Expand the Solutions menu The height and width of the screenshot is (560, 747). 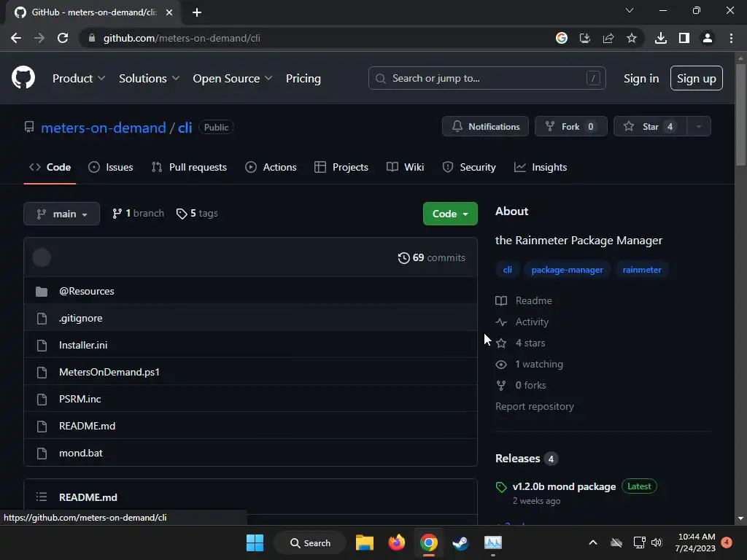tap(149, 78)
